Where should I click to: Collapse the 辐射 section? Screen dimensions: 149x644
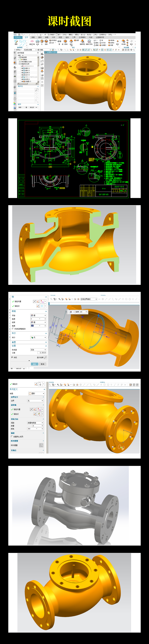point(43,433)
